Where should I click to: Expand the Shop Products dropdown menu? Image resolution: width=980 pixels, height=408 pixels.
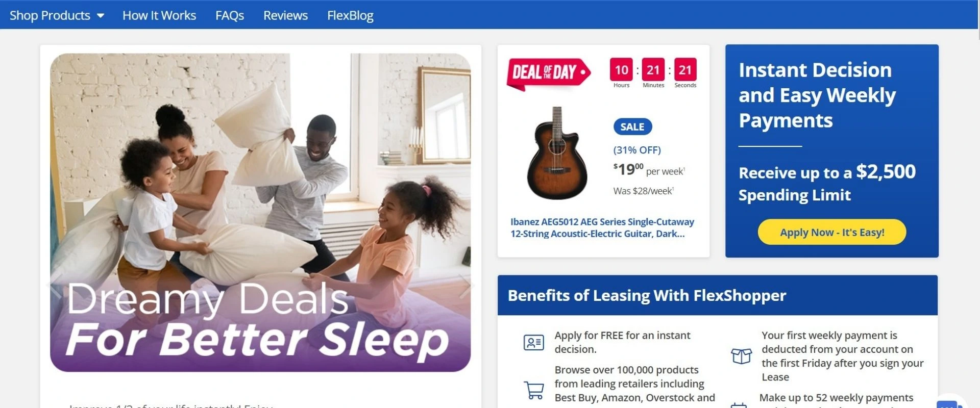pyautogui.click(x=57, y=15)
